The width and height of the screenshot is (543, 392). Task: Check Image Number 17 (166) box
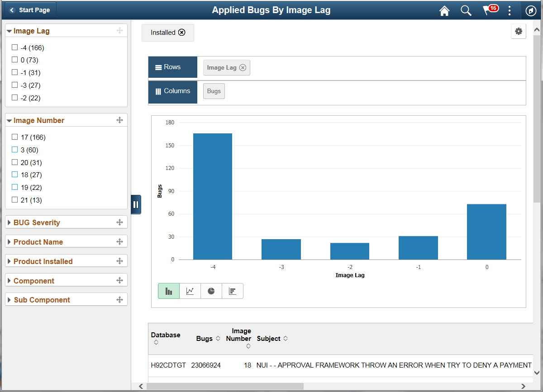click(14, 137)
